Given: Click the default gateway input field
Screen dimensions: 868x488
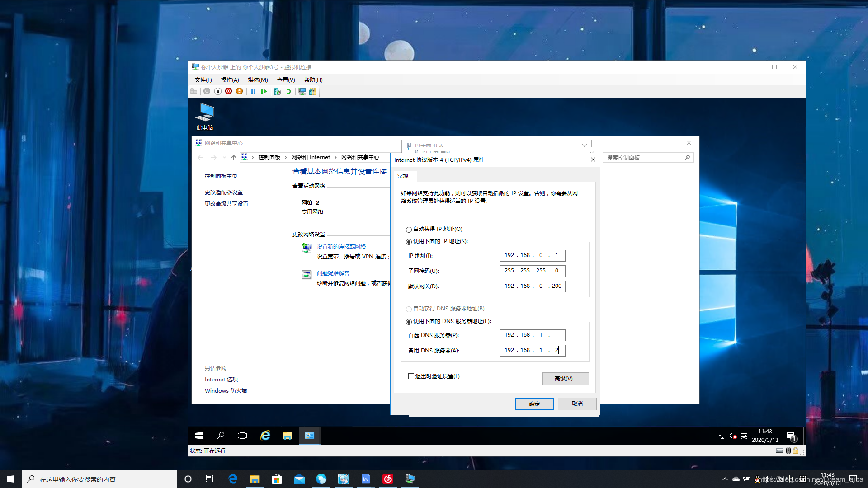Looking at the screenshot, I should [x=532, y=286].
